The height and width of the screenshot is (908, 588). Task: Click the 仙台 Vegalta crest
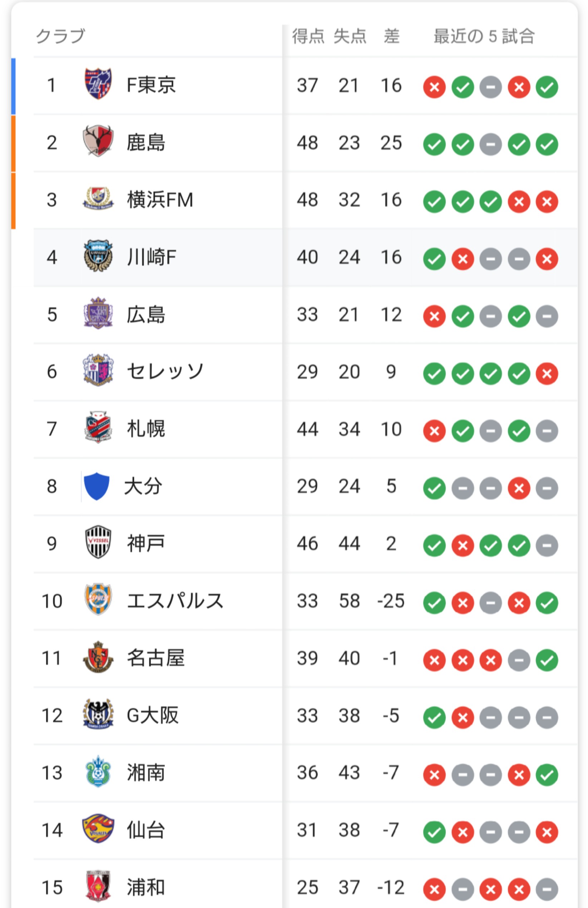[x=98, y=829]
